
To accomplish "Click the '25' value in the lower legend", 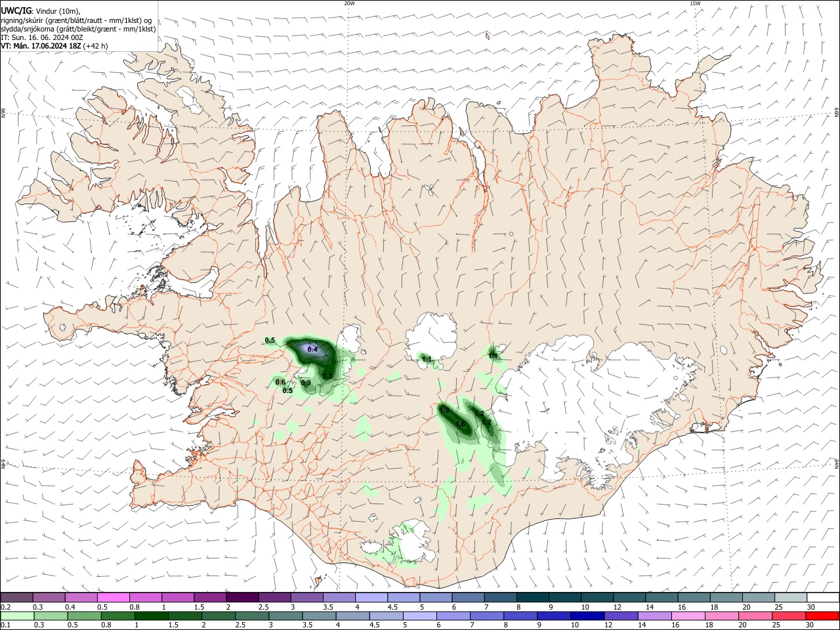I will 778,625.
